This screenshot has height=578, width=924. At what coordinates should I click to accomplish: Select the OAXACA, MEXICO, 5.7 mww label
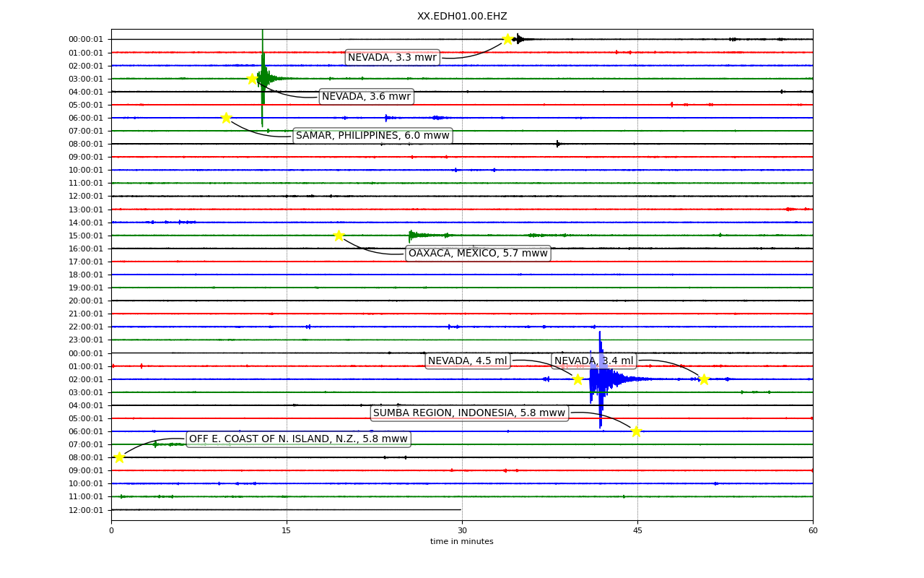tap(478, 254)
